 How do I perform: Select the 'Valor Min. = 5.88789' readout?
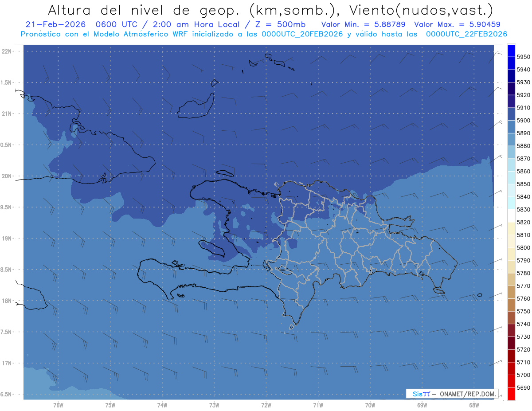tap(364, 24)
